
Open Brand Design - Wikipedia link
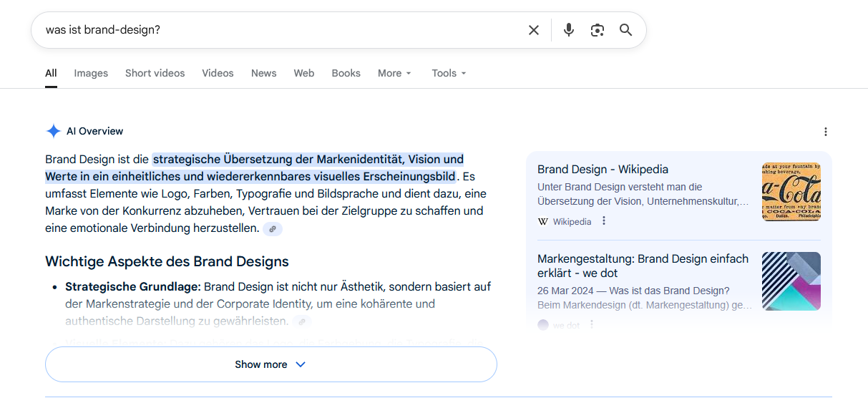coord(603,170)
